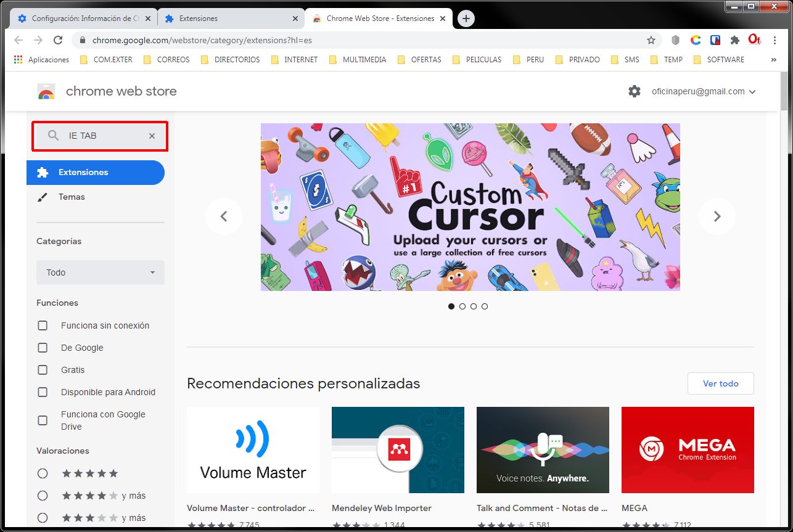The width and height of the screenshot is (793, 532).
Task: Click the Volume Master thumbnail
Action: (253, 450)
